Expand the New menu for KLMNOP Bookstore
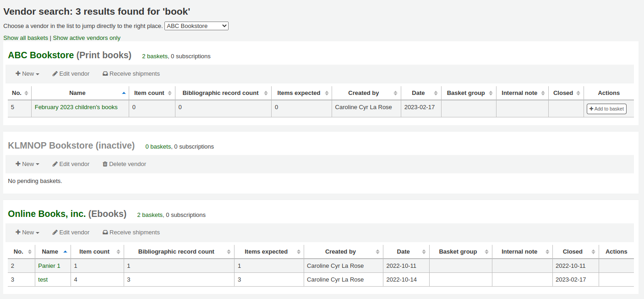 [x=27, y=164]
